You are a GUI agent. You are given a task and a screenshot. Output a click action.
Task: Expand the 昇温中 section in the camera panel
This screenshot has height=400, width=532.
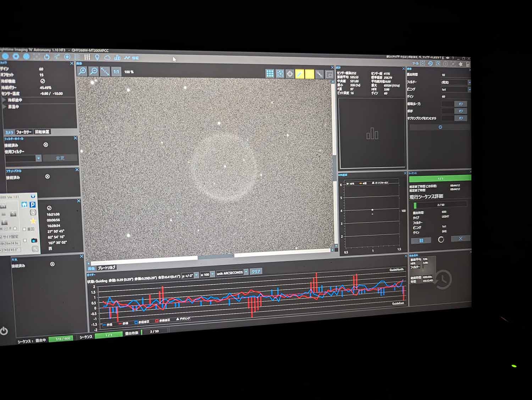click(x=5, y=107)
